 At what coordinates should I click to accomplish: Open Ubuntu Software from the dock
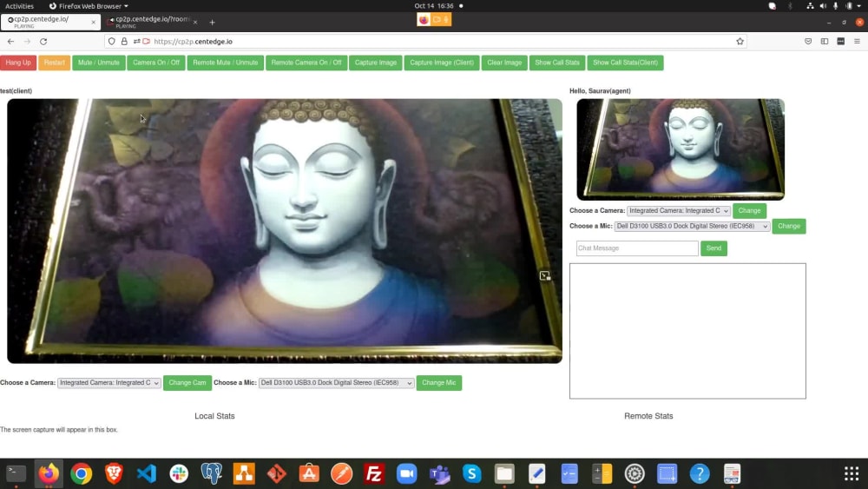pyautogui.click(x=309, y=473)
